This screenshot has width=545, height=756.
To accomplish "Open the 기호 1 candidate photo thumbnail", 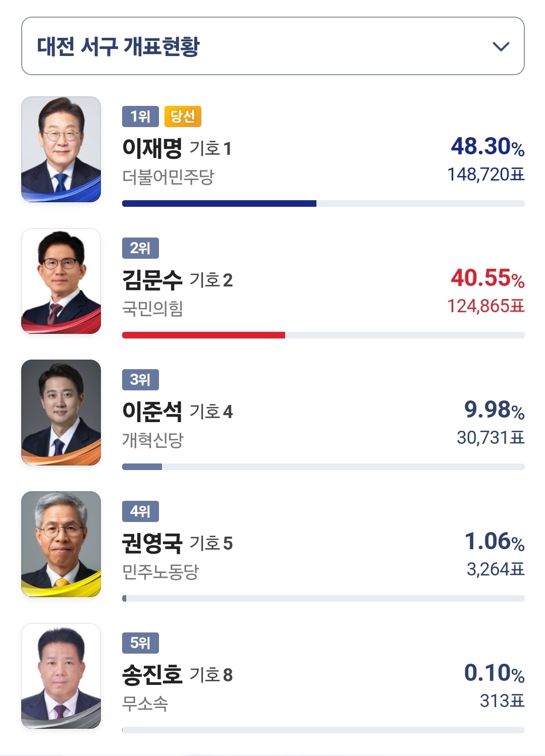I will coord(61,149).
